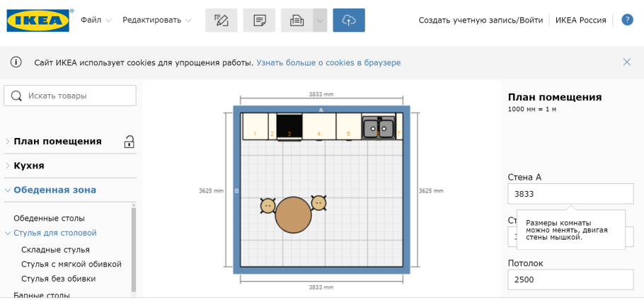Open the pencil edit design tool
Image resolution: width=644 pixels, height=300 pixels.
pyautogui.click(x=221, y=21)
